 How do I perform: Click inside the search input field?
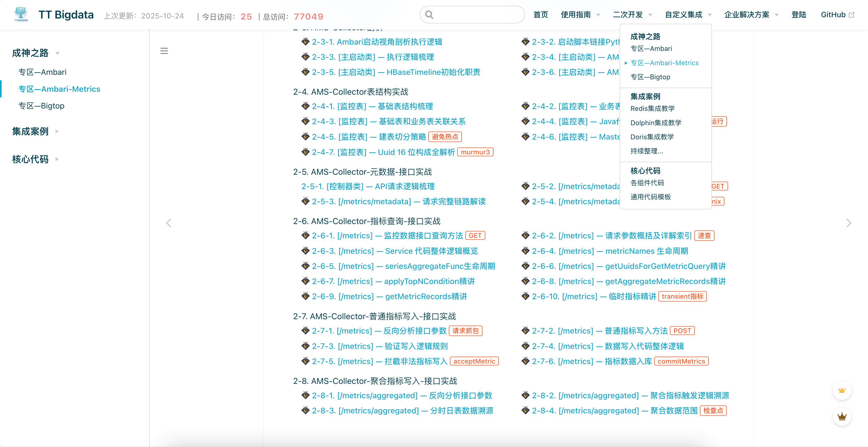pos(472,15)
